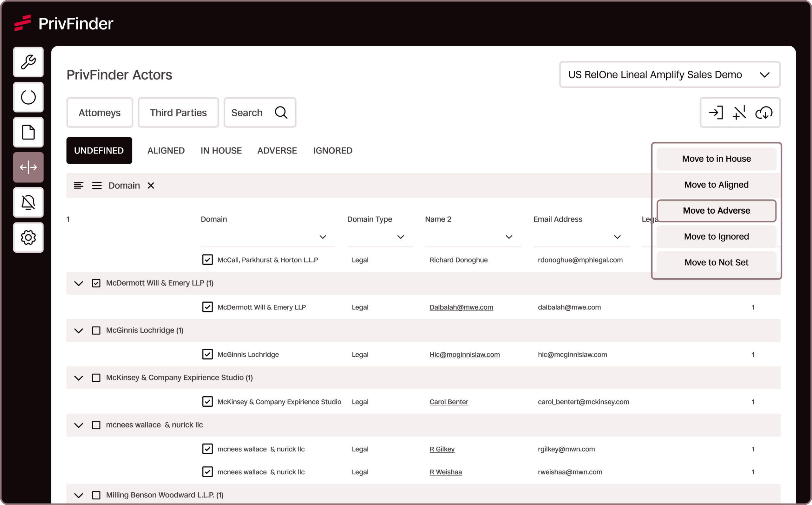Remove the Domain grouping with X
The image size is (812, 505).
tap(151, 185)
